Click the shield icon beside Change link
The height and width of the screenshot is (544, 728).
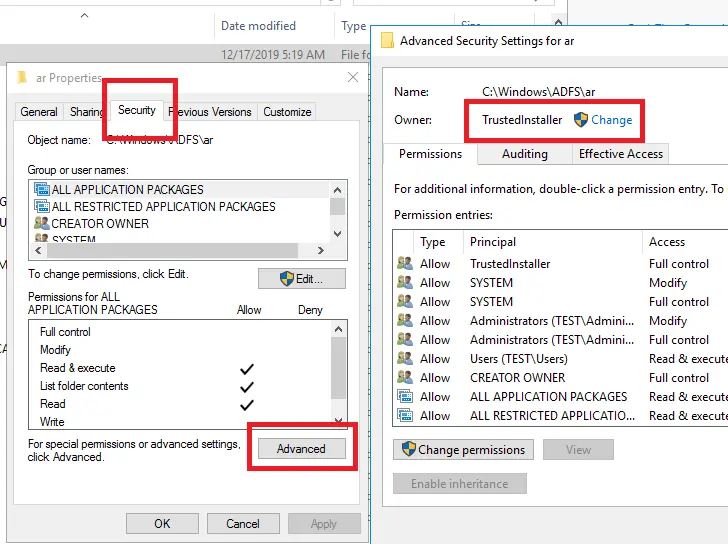click(x=581, y=120)
